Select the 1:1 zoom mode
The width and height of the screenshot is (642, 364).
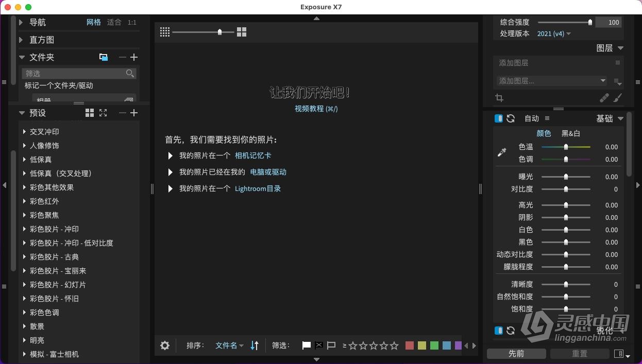pyautogui.click(x=132, y=22)
